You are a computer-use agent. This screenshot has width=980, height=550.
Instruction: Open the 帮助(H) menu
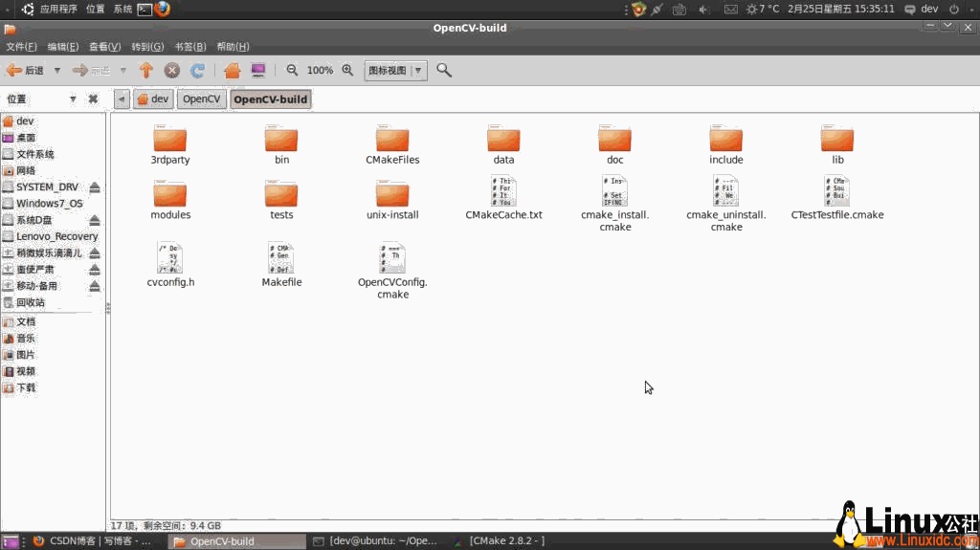(x=233, y=47)
